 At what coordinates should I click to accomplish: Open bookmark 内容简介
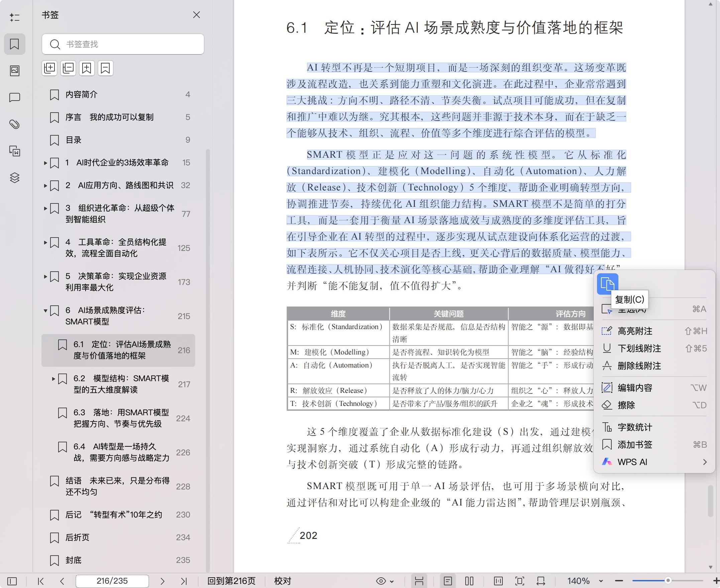tap(118, 95)
